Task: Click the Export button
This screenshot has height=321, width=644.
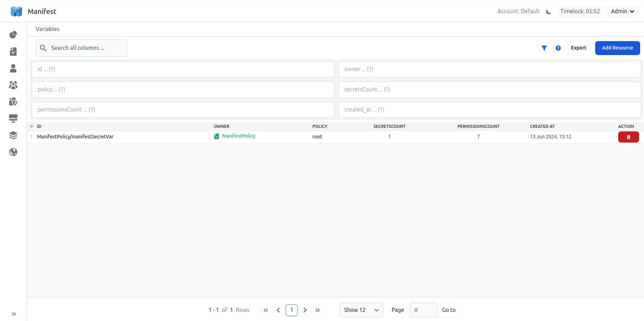Action: (578, 48)
